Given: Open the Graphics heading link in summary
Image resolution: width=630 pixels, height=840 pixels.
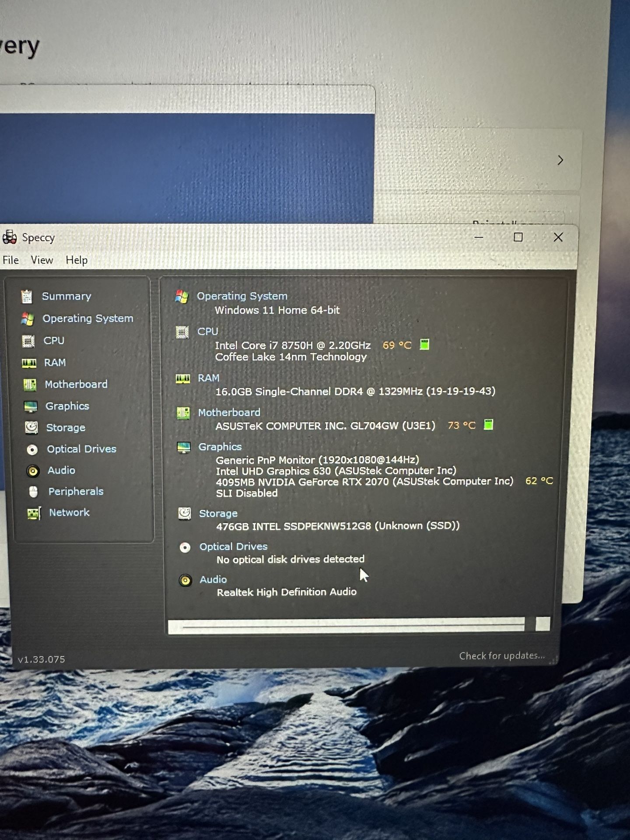Looking at the screenshot, I should (x=220, y=446).
